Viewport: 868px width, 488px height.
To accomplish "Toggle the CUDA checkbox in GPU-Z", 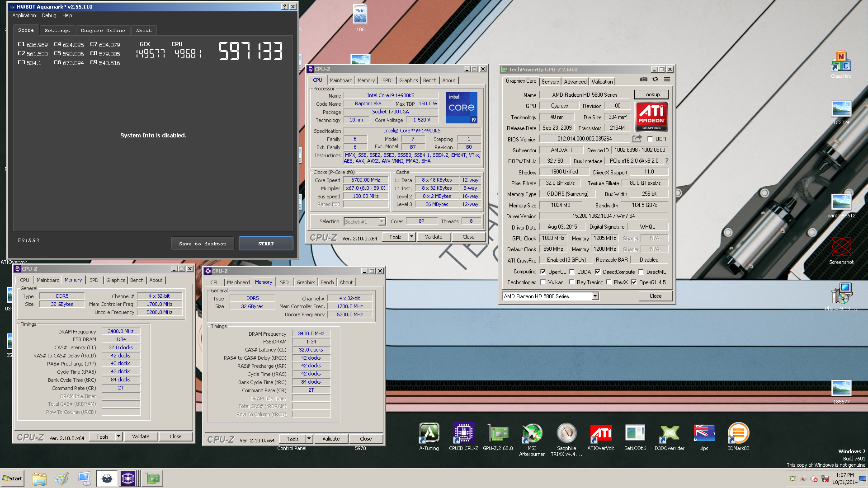I will pyautogui.click(x=572, y=272).
